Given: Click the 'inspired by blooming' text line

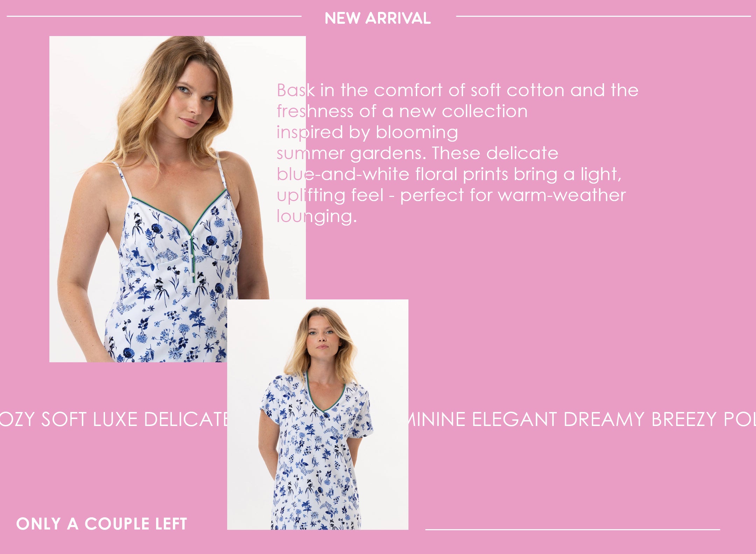Looking at the screenshot, I should coord(367,132).
